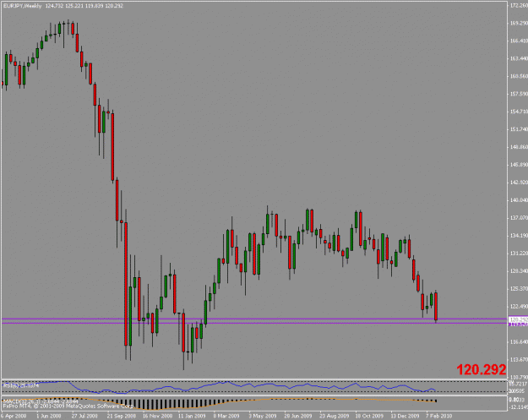This screenshot has height=420, width=528.
Task: Click the white 120.292 current price tag
Action: (518, 319)
